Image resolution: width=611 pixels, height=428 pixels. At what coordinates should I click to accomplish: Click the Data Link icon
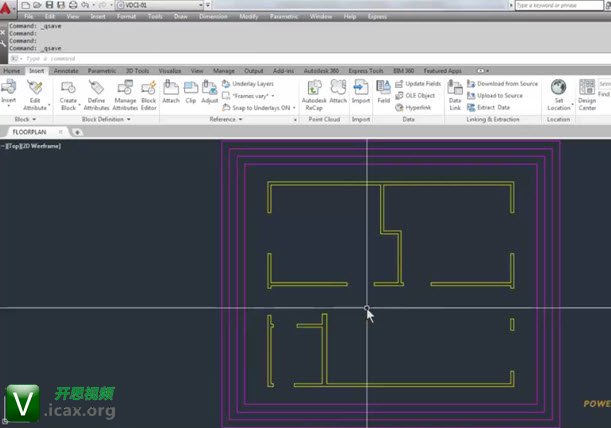click(455, 91)
